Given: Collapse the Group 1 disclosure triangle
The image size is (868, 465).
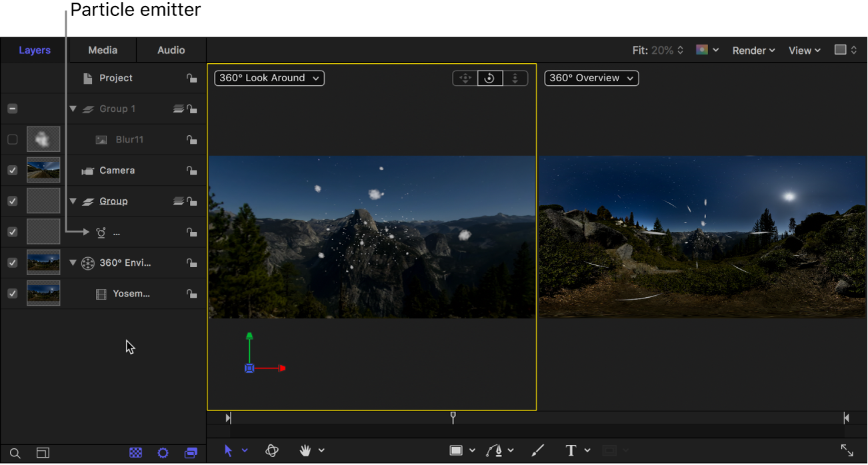Looking at the screenshot, I should [x=73, y=109].
